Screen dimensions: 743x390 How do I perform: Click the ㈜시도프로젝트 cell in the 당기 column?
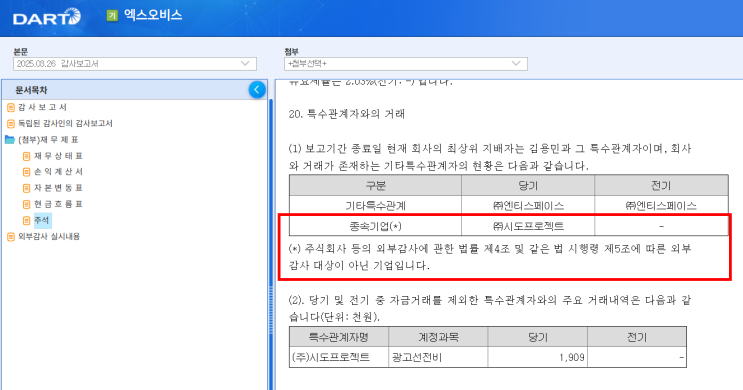[528, 226]
